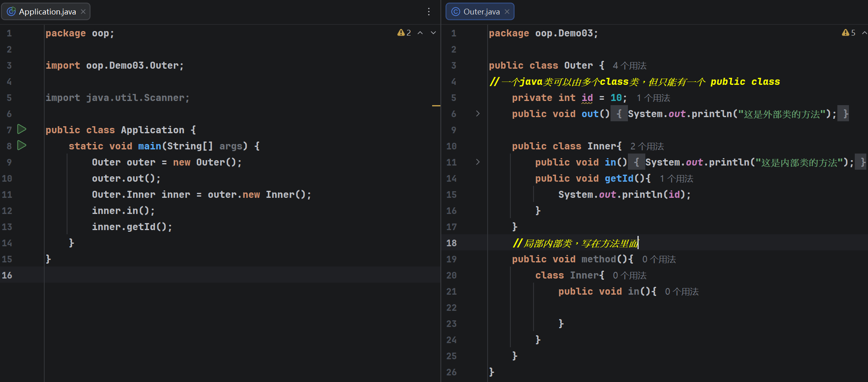Click the "getId" method name in Outer.java
The image size is (868, 382).
click(x=619, y=178)
